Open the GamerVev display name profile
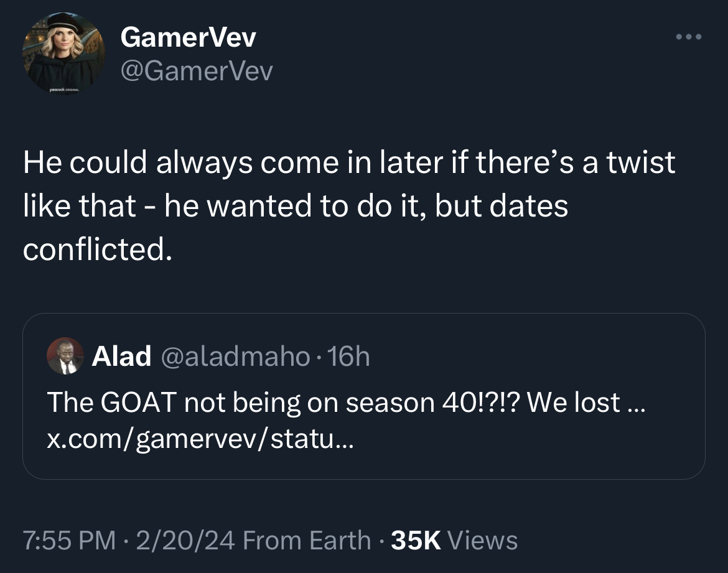The image size is (728, 573). point(188,37)
